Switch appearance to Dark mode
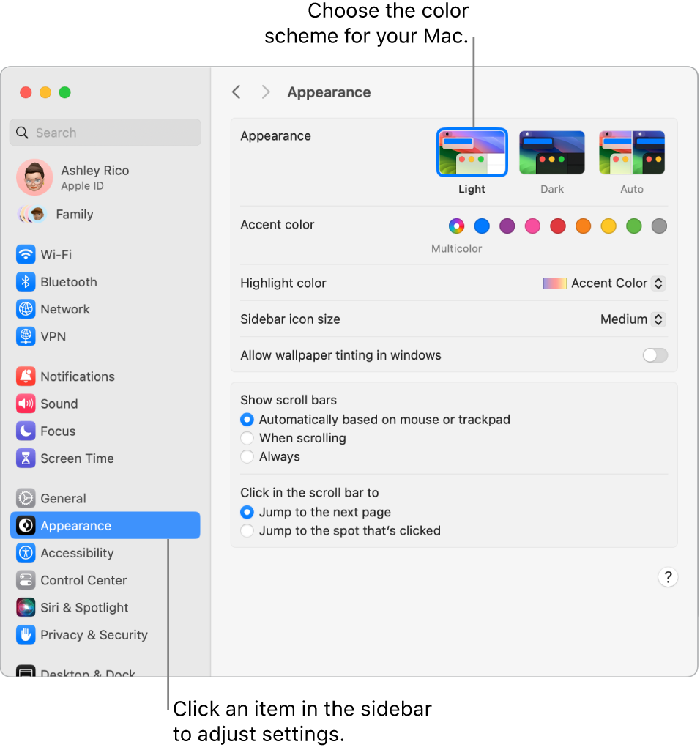Viewport: 700px width, 750px height. tap(551, 152)
